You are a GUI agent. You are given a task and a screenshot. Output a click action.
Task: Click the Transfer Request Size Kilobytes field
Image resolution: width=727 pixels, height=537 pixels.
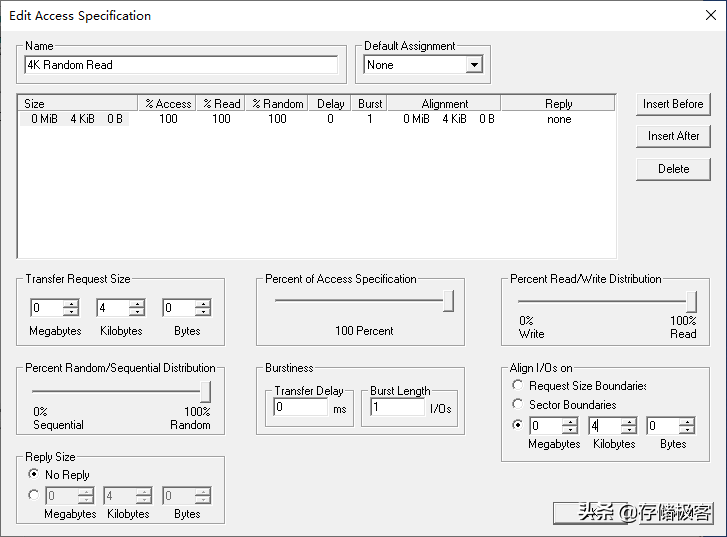[x=113, y=308]
